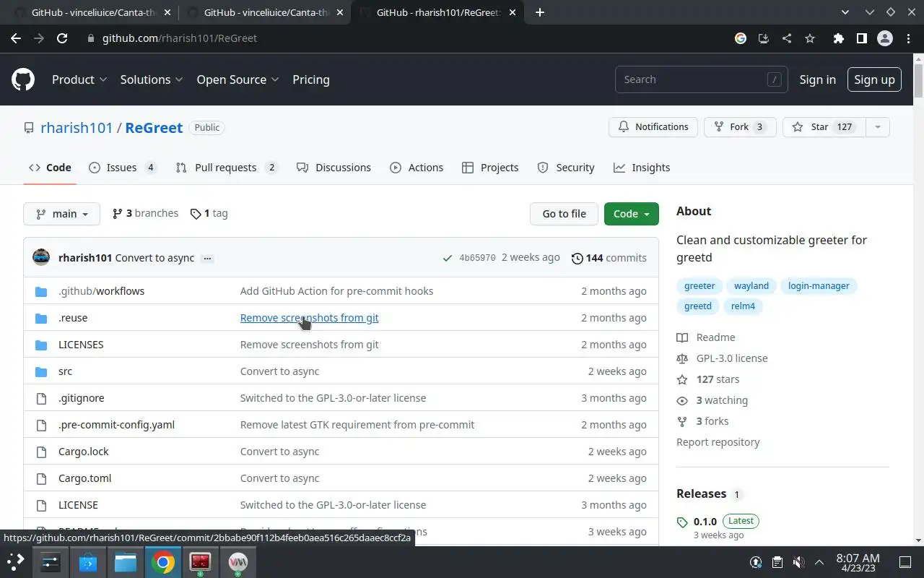Click the GitHub search field
The image size is (924, 578).
point(701,79)
